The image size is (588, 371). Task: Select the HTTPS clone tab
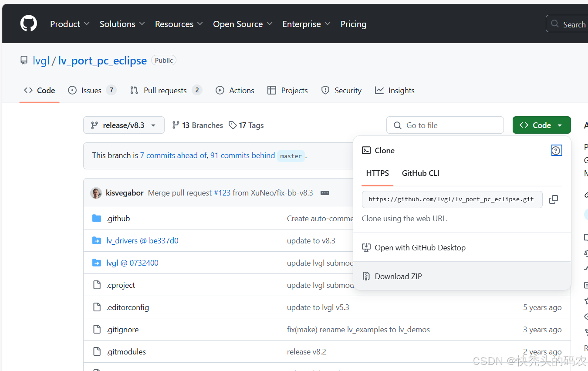(378, 173)
